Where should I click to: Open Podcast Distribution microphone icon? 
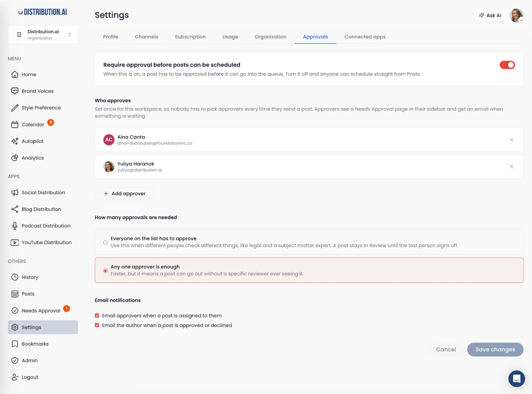tap(15, 226)
